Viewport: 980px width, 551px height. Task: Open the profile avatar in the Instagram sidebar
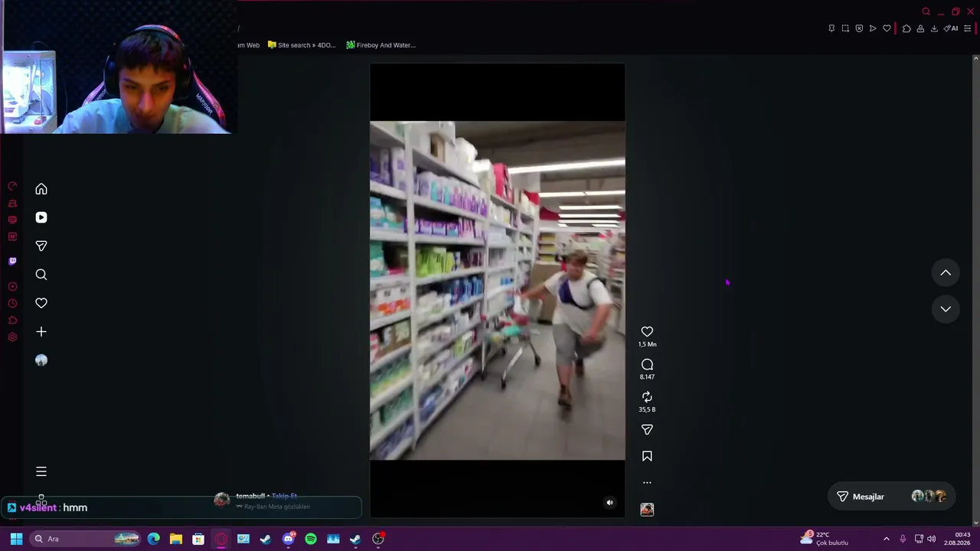pos(41,360)
